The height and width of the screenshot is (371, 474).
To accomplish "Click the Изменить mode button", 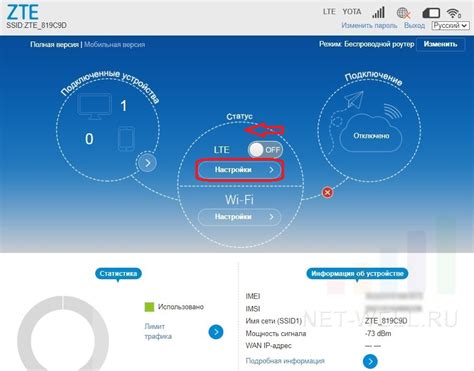I will pos(440,44).
